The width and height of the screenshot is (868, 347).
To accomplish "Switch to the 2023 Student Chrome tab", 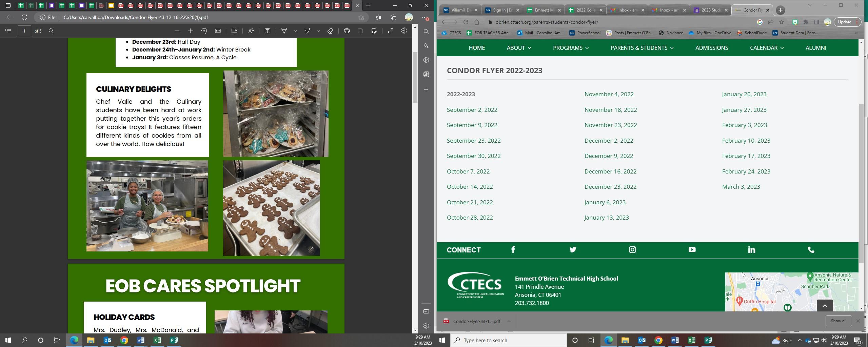I will (711, 10).
